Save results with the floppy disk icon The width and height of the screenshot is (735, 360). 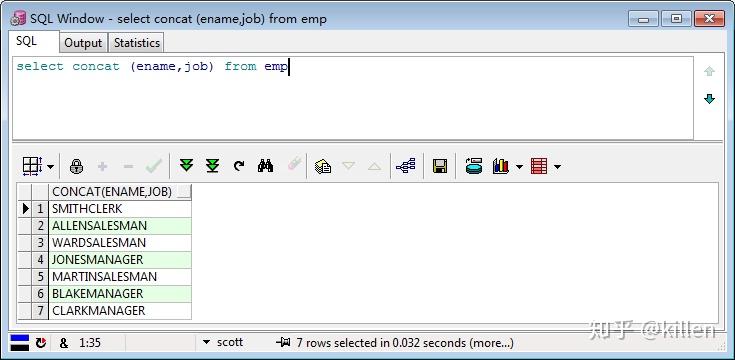pyautogui.click(x=439, y=166)
